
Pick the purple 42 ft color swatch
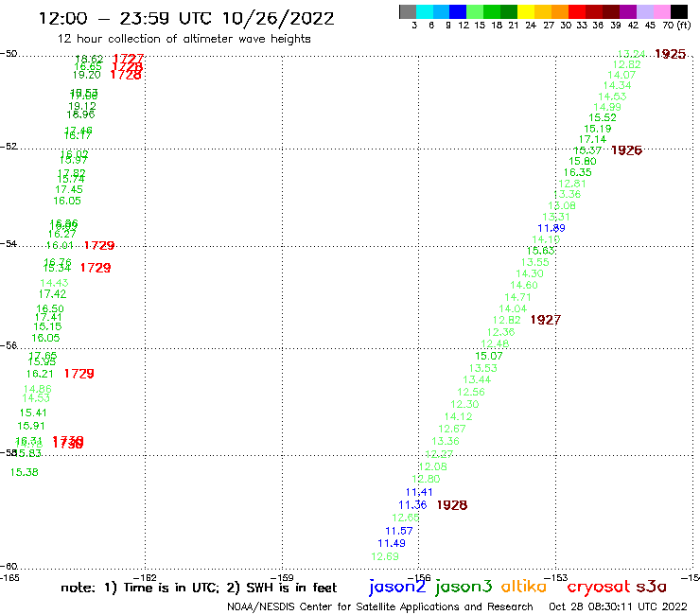click(628, 11)
